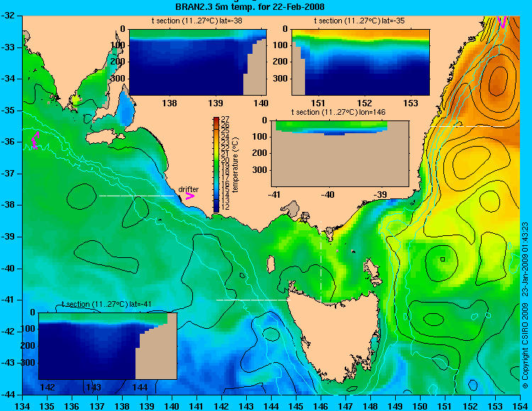Click the CSIRO copyright text on the right edge
The width and height of the screenshot is (532, 411).
point(525,305)
